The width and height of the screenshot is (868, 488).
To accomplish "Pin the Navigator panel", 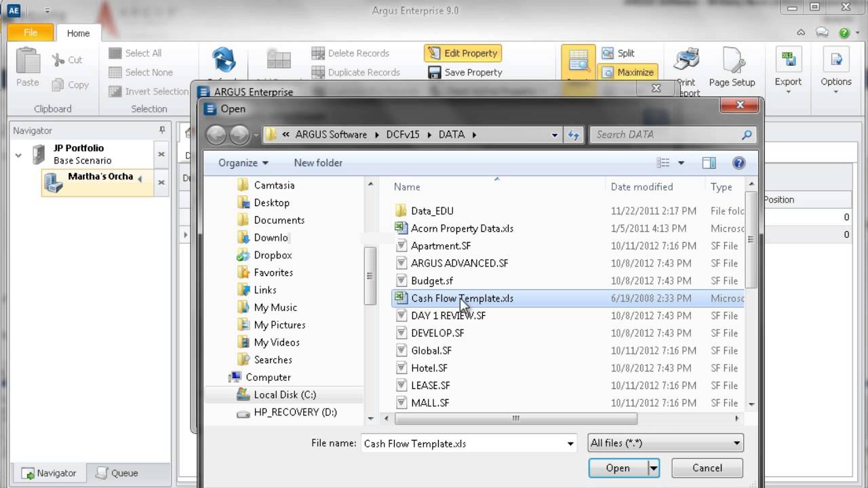I will click(162, 129).
